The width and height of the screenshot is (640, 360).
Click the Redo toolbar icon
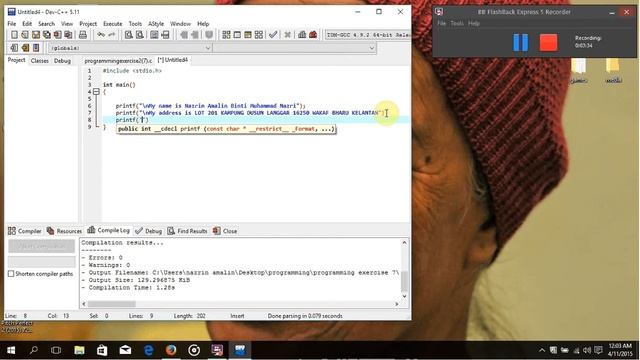coord(111,35)
